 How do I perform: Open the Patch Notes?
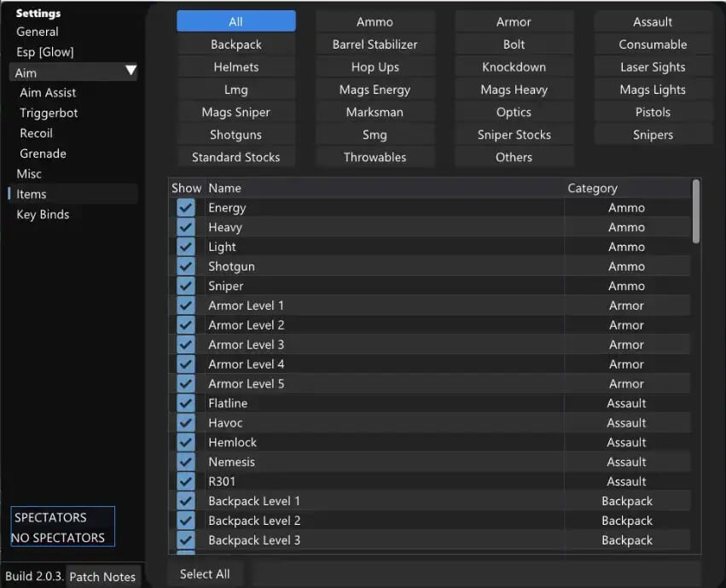pyautogui.click(x=102, y=577)
